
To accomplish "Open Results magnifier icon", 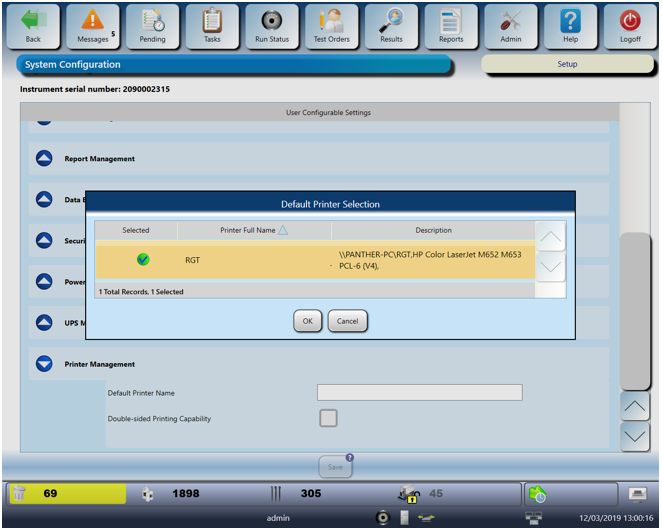I will pos(391,21).
